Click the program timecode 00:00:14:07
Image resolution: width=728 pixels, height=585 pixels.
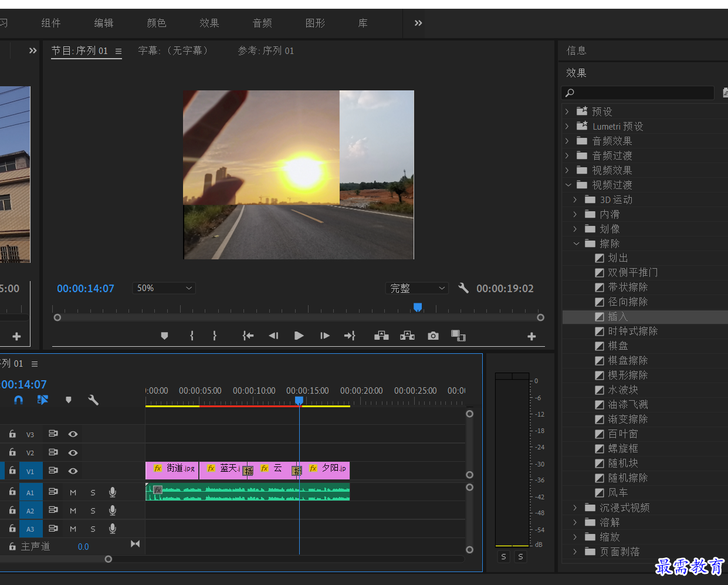86,288
